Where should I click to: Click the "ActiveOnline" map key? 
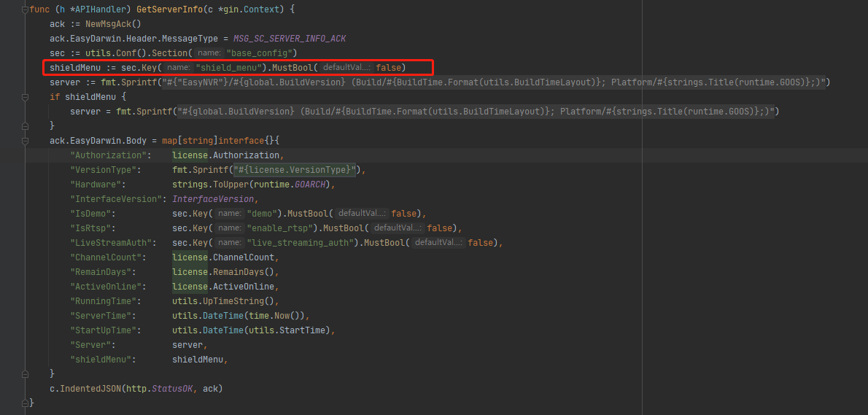(x=106, y=286)
